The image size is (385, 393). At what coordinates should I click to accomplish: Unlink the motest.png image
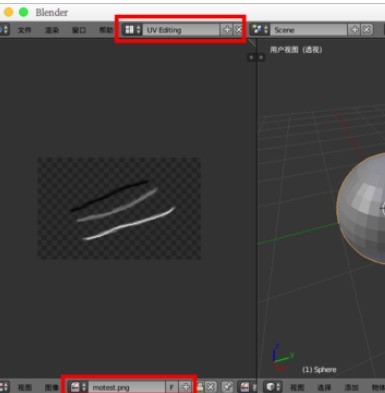coord(210,387)
